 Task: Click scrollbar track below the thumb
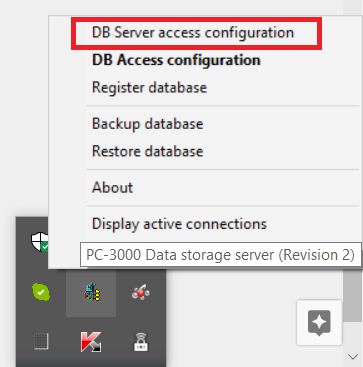click(353, 335)
